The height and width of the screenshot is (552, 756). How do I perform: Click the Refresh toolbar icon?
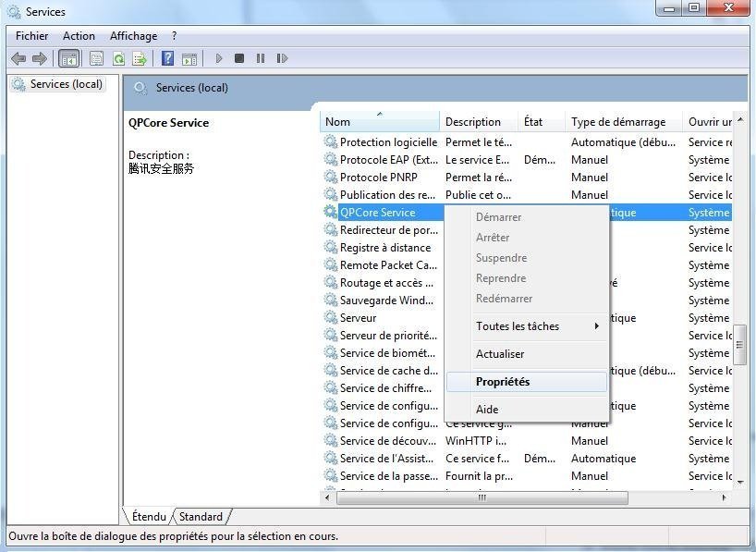[118, 58]
